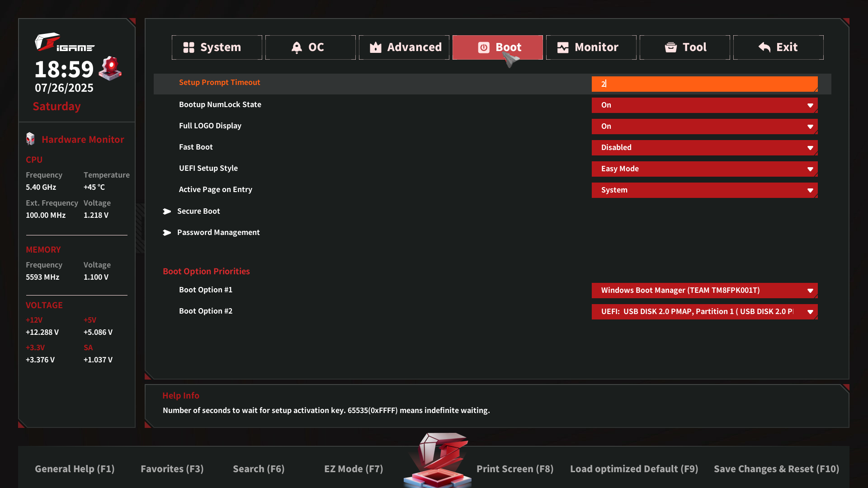Click the Exit return arrow icon
868x488 pixels.
click(764, 47)
